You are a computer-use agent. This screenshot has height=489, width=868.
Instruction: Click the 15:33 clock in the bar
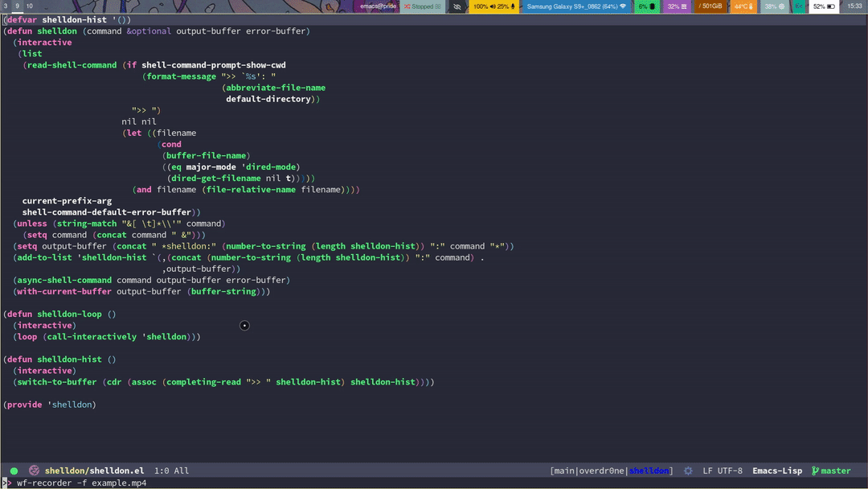point(854,6)
